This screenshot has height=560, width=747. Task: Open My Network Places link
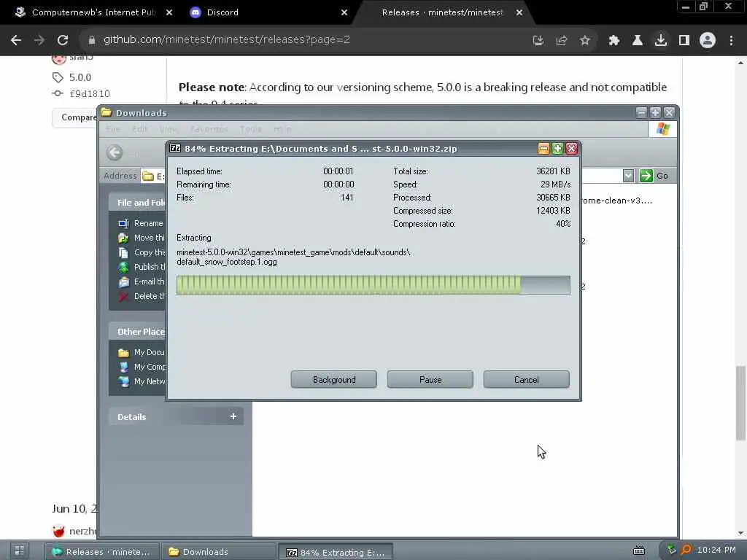[142, 381]
